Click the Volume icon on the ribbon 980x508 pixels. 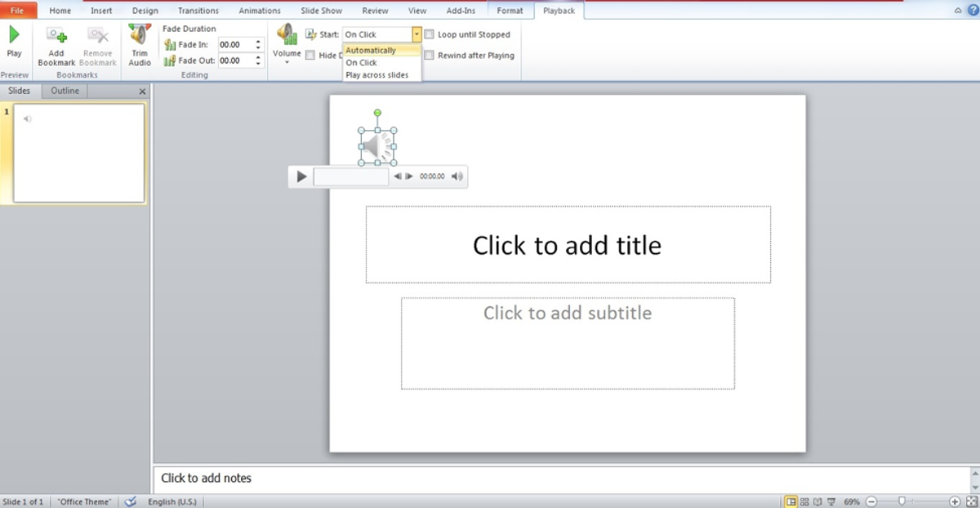tap(287, 37)
